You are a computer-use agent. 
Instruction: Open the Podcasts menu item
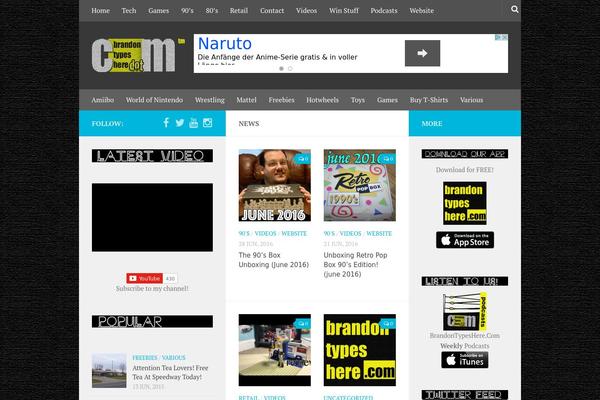tap(384, 11)
